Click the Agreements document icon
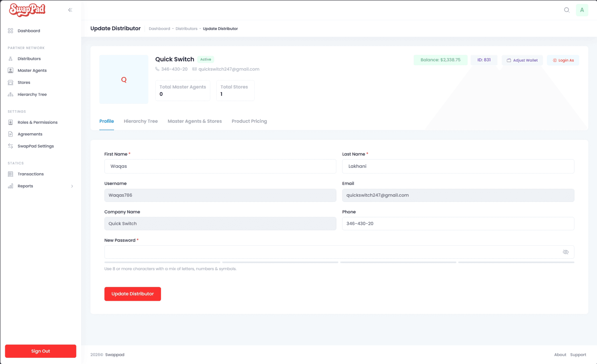This screenshot has width=597, height=364. point(10,134)
